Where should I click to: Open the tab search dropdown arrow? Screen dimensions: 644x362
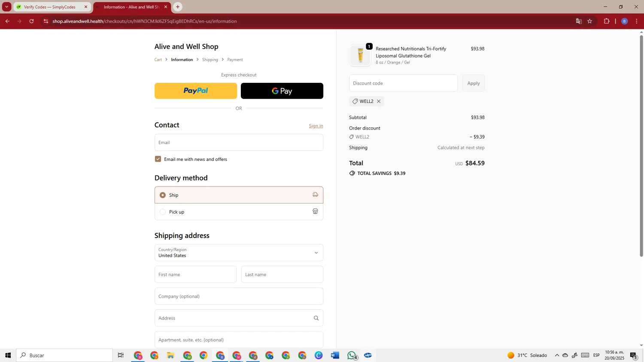[x=6, y=7]
